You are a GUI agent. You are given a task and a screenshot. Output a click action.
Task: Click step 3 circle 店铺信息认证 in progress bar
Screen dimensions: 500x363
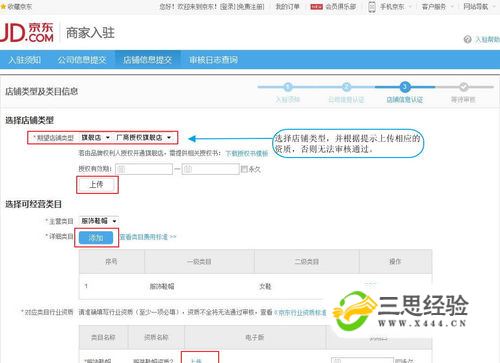405,87
